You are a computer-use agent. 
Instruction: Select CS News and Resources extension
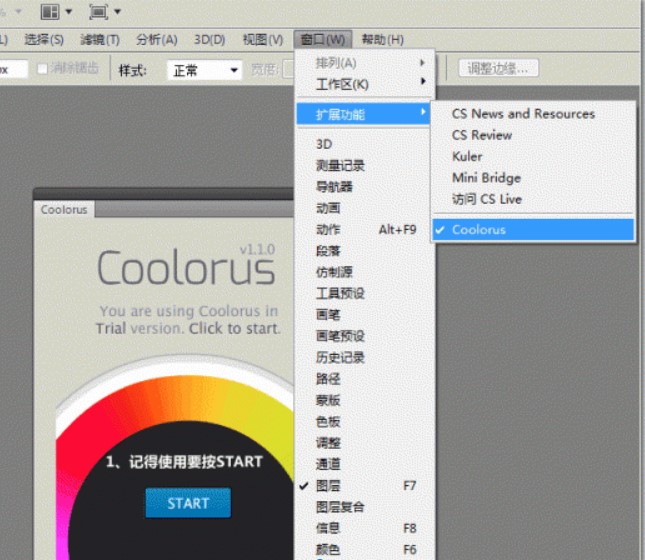tap(533, 114)
